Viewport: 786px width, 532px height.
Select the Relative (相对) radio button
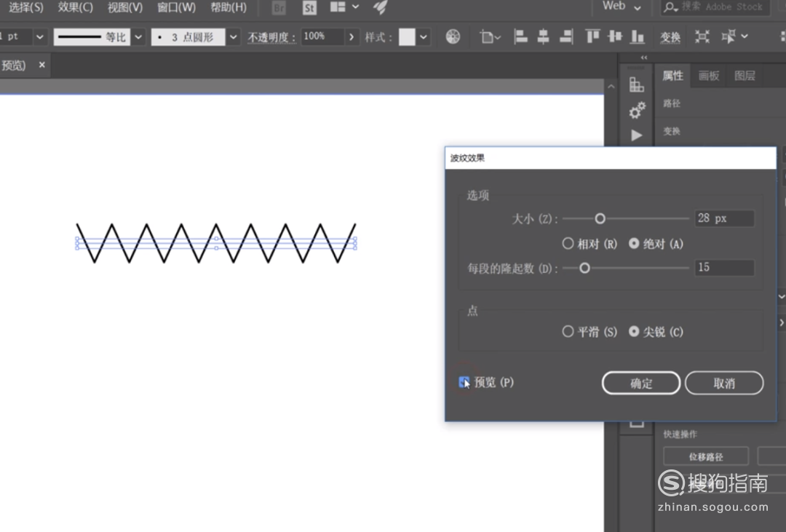[x=568, y=244]
